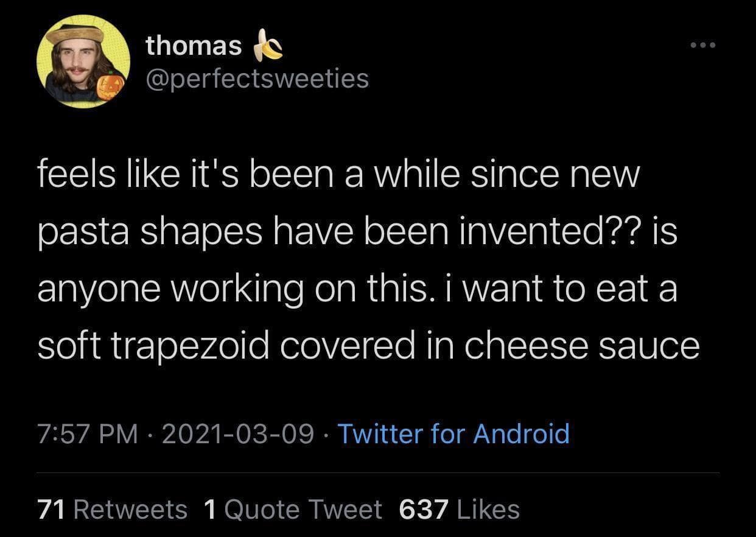Click the 2021-03-09 date
The height and width of the screenshot is (537, 756).
tap(238, 433)
